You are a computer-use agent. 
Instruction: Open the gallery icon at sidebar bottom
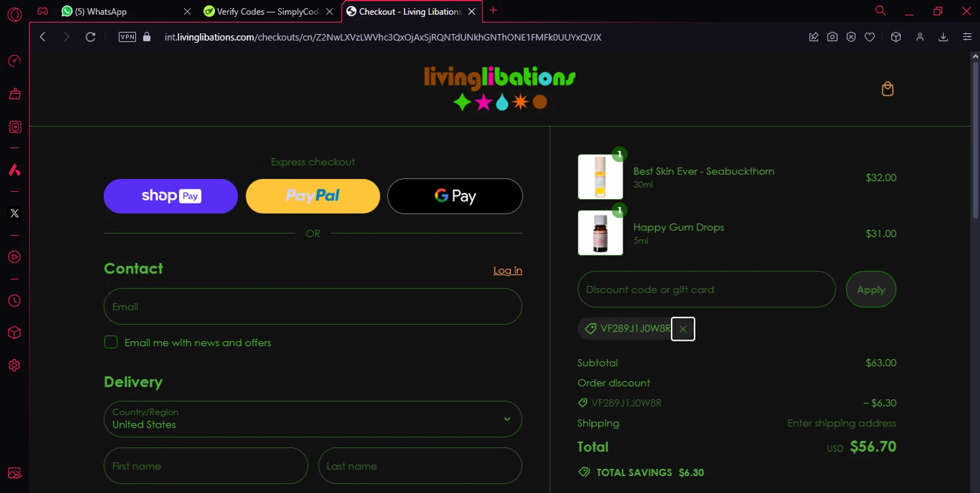click(14, 473)
